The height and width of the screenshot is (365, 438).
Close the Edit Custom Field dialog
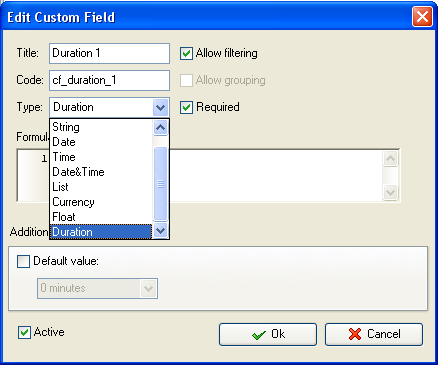[x=422, y=17]
